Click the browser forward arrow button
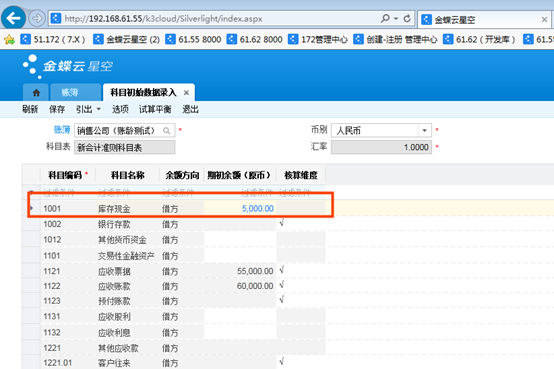Image resolution: width=554 pixels, height=369 pixels. [x=37, y=18]
